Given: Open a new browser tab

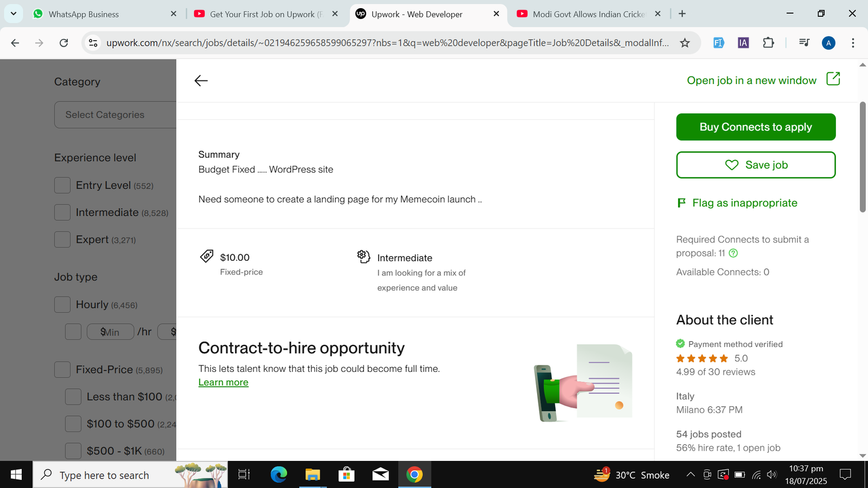Looking at the screenshot, I should (x=682, y=14).
